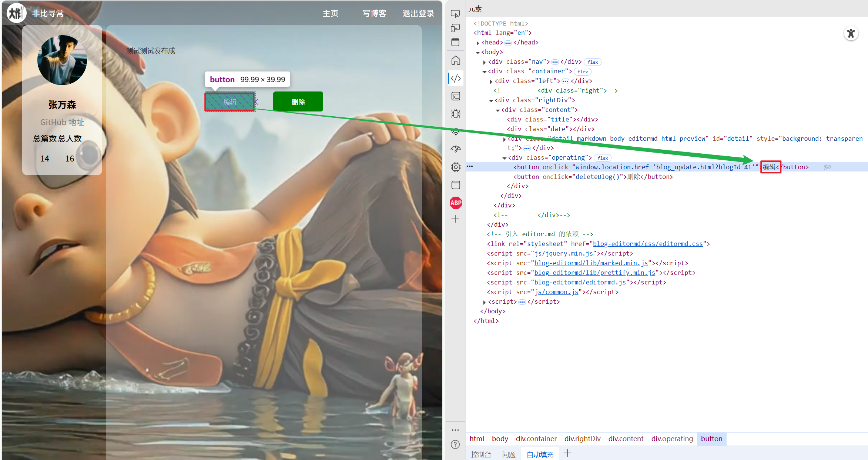Screen dimensions: 868x460
Task: Switch to the 问题 drawer tab
Action: [x=509, y=454]
